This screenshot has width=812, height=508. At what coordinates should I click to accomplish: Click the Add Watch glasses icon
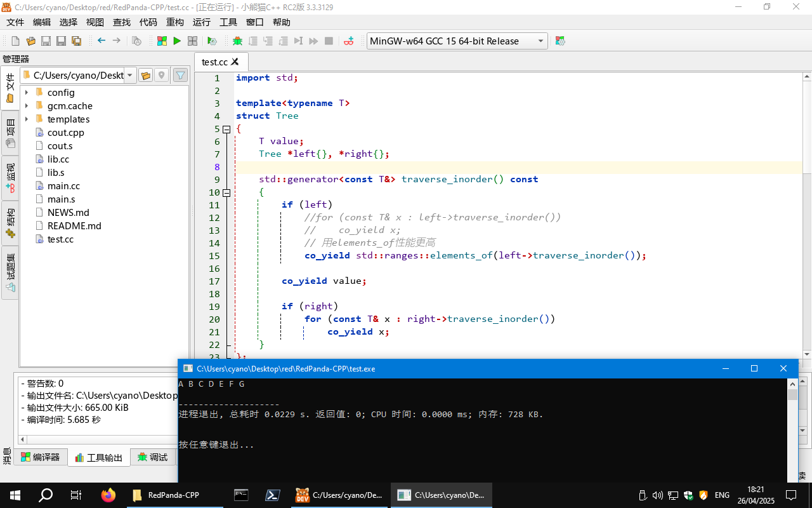(x=348, y=41)
